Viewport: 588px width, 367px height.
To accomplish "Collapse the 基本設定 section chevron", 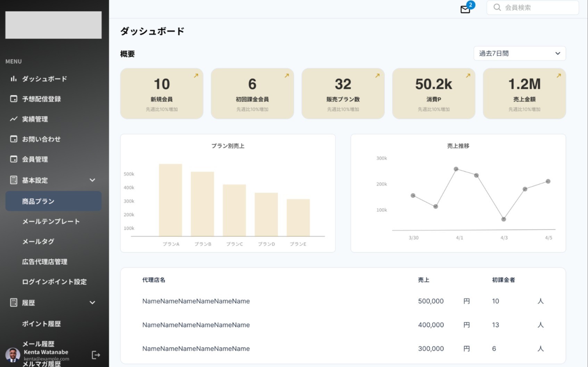I will pos(92,180).
